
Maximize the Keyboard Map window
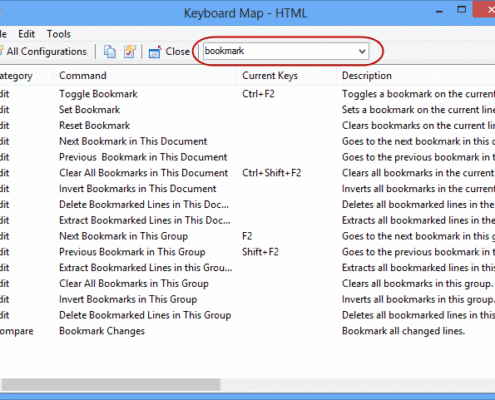point(461,10)
